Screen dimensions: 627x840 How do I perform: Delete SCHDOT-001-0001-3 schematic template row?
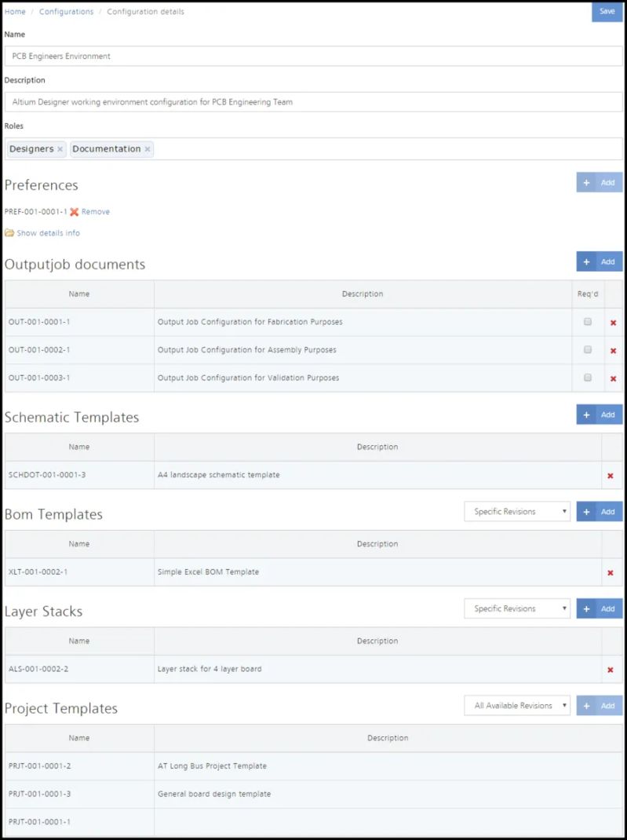click(611, 476)
